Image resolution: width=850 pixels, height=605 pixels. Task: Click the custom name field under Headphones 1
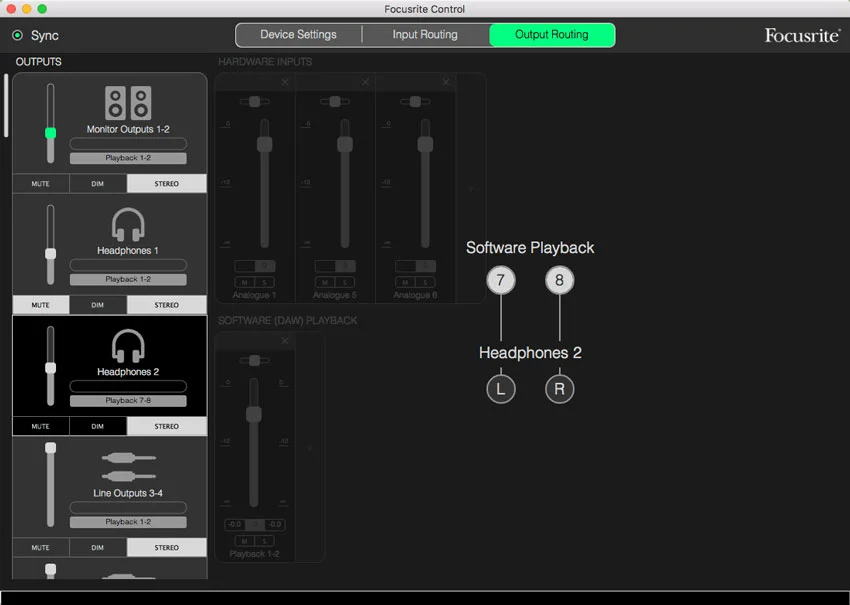pos(128,265)
